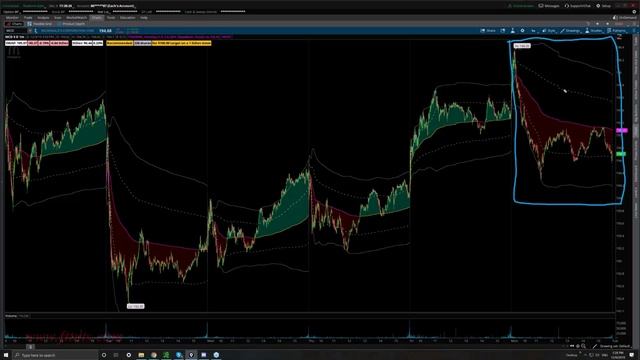
Task: Click the chart low price bubble
Action: tap(136, 306)
